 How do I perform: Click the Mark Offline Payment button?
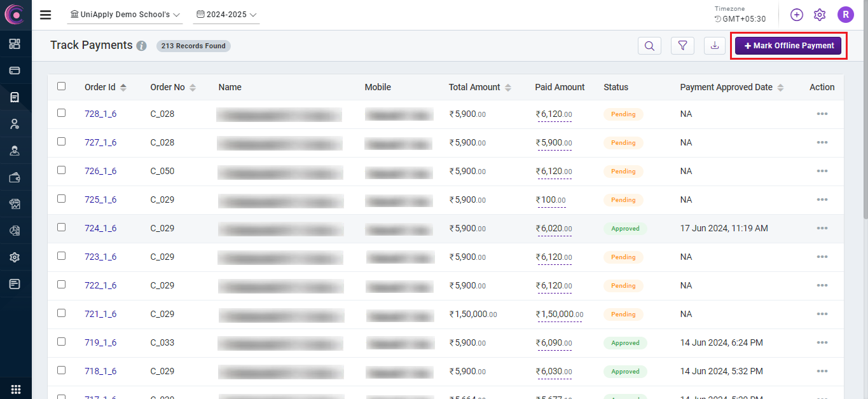[x=789, y=46]
